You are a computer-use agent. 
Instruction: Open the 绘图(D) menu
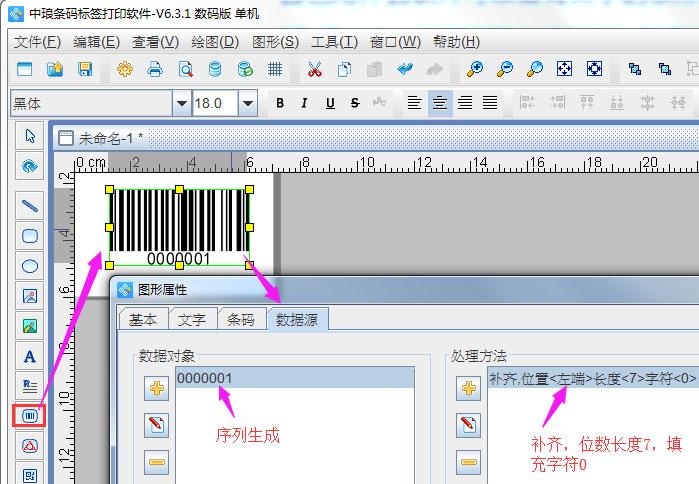[x=215, y=42]
